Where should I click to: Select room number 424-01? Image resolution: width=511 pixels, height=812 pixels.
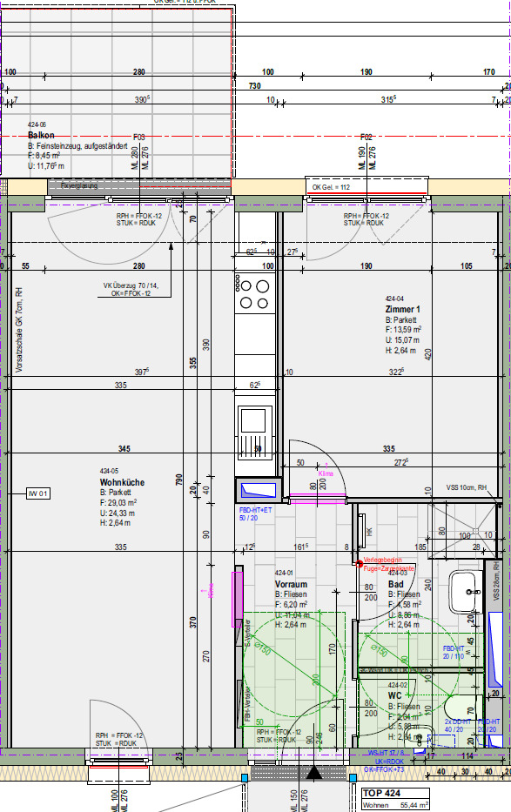click(284, 574)
